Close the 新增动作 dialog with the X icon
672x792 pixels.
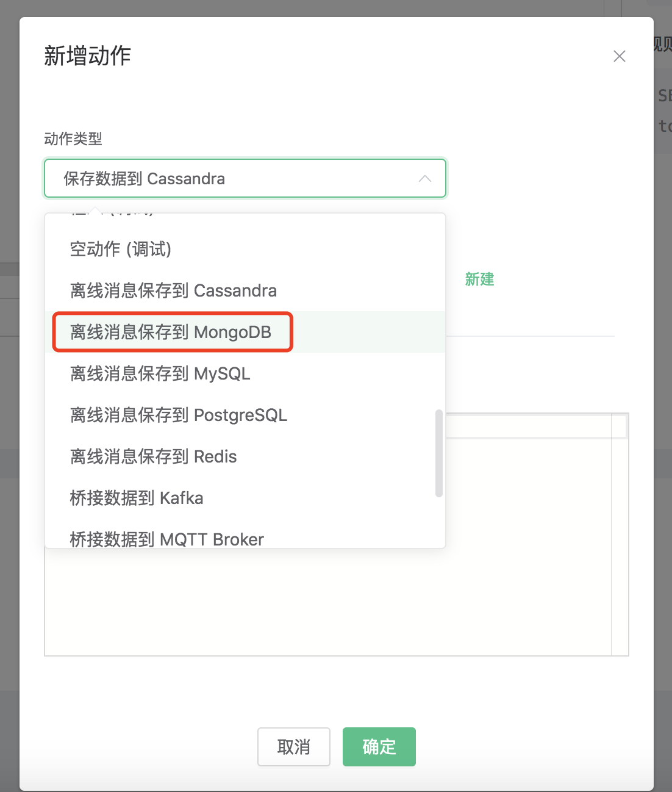coord(619,56)
